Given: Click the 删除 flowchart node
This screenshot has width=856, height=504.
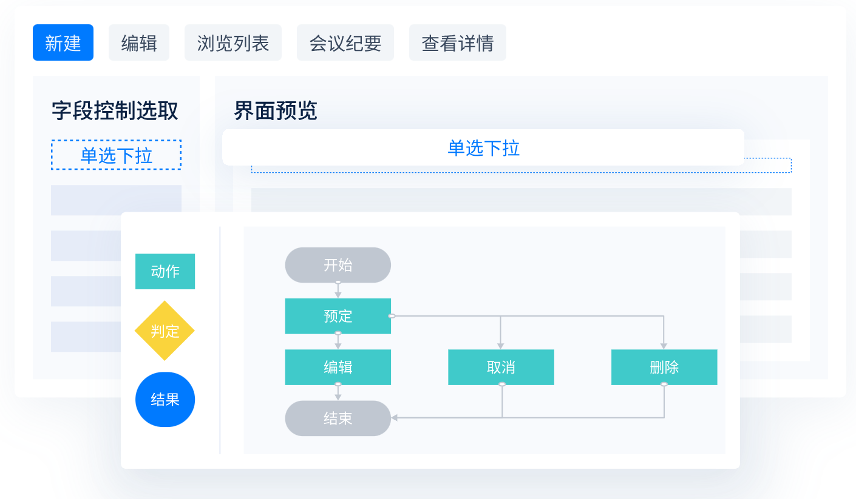Looking at the screenshot, I should (x=664, y=367).
